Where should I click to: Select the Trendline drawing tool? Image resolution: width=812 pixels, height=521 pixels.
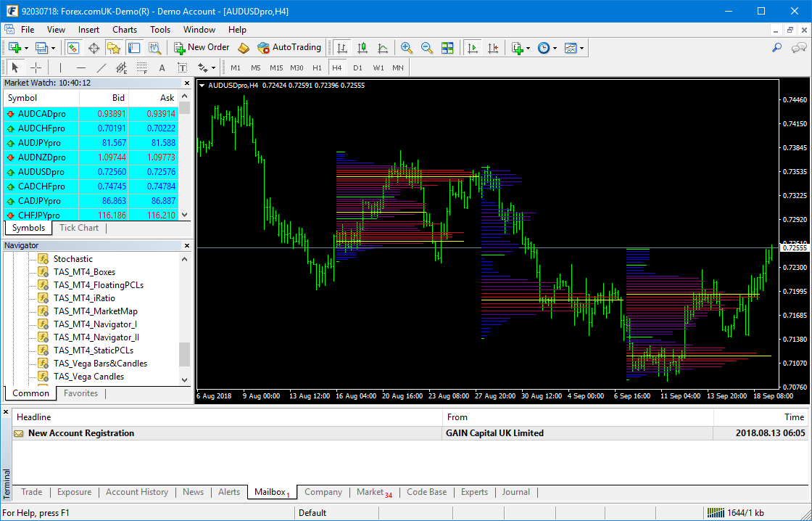[x=101, y=67]
